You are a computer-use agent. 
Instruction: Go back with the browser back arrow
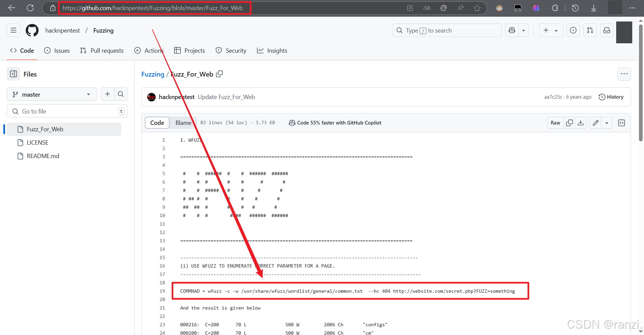pyautogui.click(x=12, y=8)
